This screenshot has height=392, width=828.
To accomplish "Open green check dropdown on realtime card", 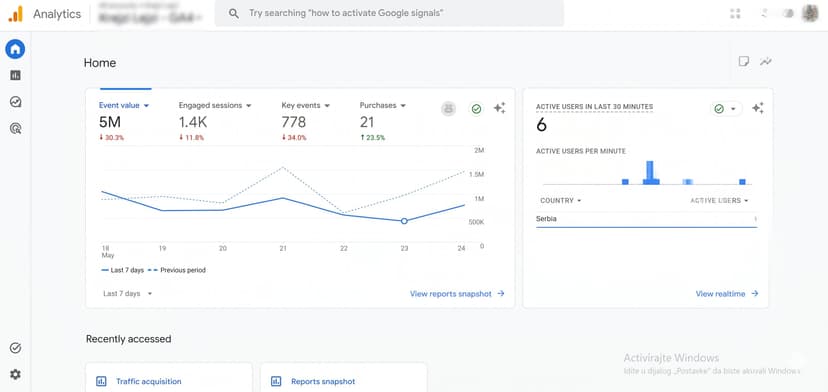I will coord(726,109).
